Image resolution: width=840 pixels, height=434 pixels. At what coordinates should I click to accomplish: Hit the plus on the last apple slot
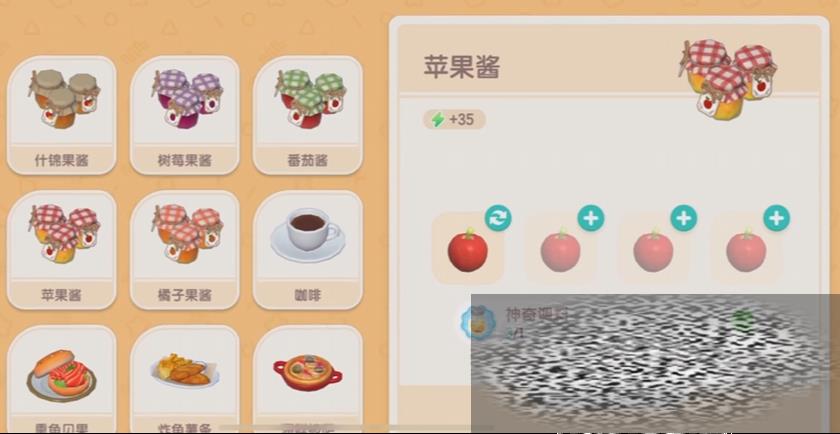click(x=776, y=219)
